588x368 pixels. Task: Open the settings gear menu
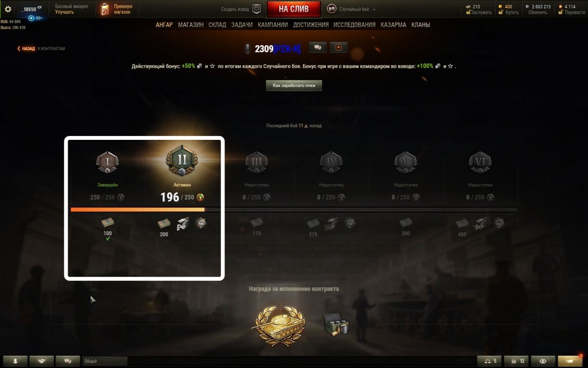pyautogui.click(x=8, y=9)
